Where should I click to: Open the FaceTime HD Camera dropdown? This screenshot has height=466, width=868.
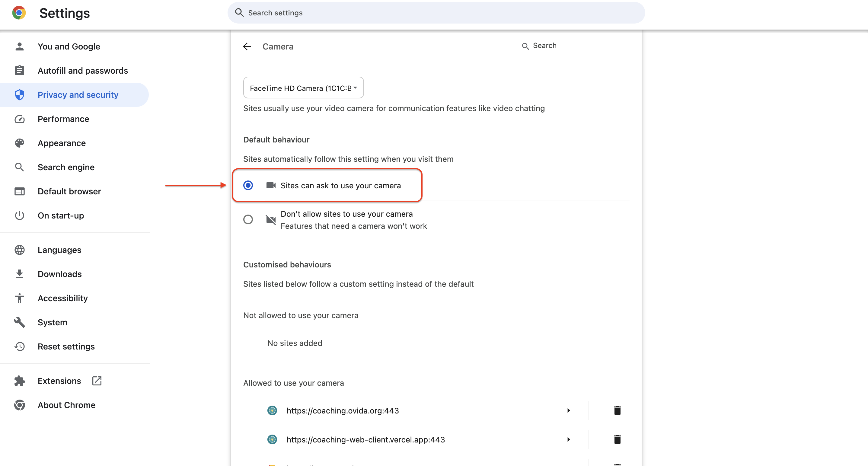coord(303,88)
